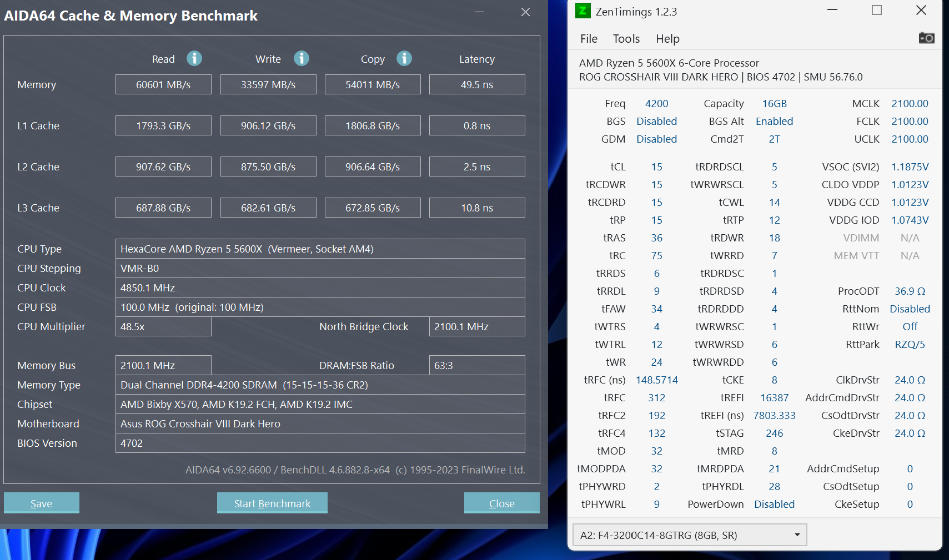Screen dimensions: 949x560
Task: Click the Memory Read value 60601 MB/s
Action: pyautogui.click(x=163, y=84)
